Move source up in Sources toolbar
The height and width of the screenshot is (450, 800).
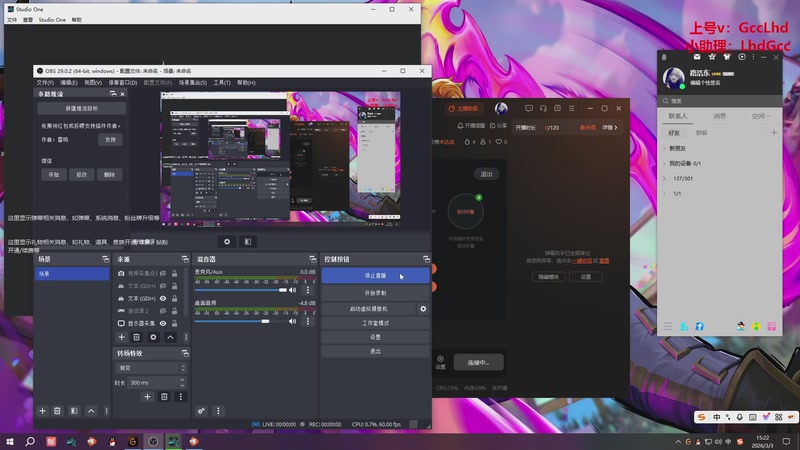coord(170,337)
